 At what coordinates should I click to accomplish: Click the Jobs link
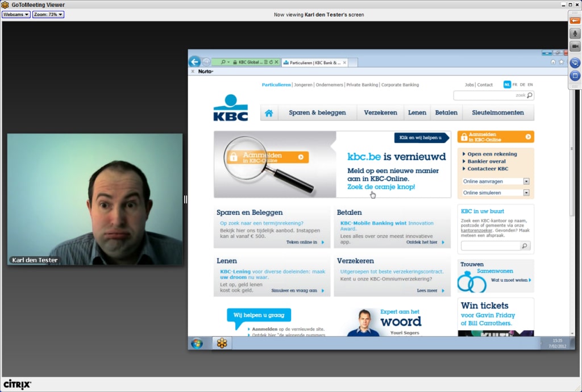point(469,85)
